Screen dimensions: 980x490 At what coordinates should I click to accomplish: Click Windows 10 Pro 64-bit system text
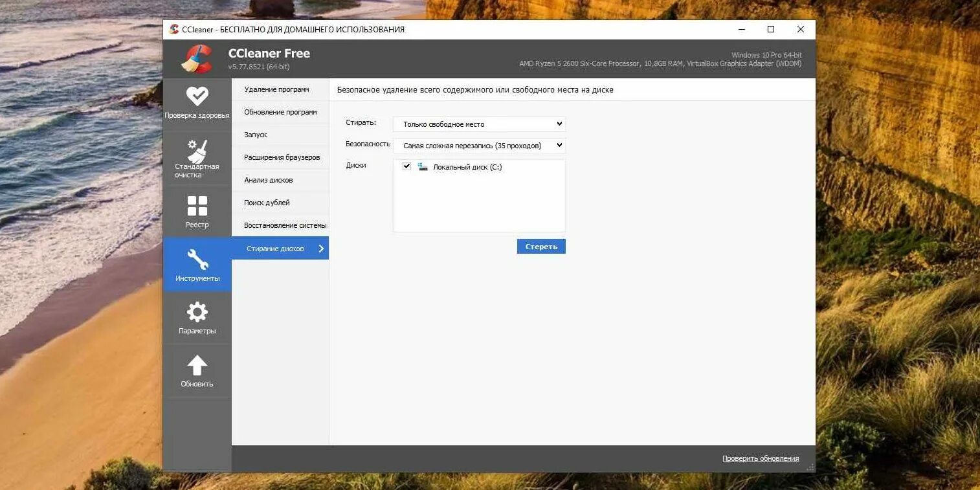pos(766,55)
